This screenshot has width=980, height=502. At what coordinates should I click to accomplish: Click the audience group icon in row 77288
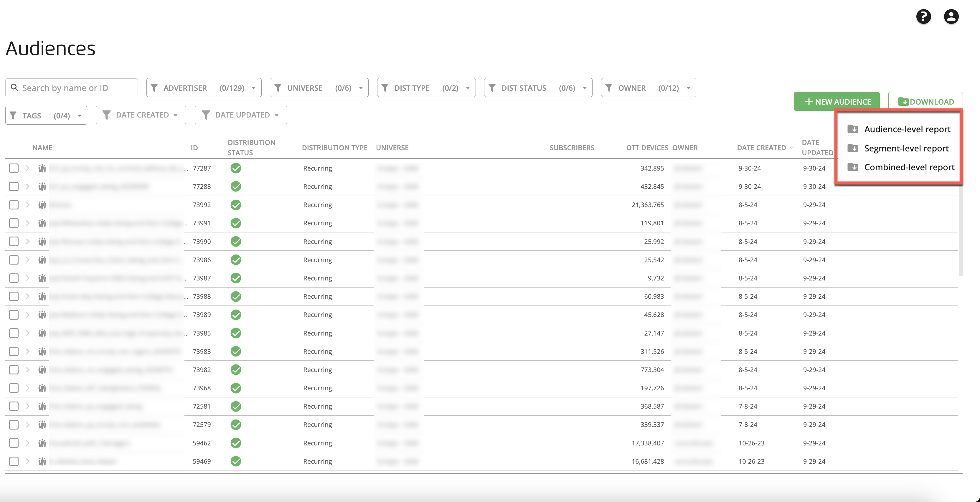pyautogui.click(x=42, y=186)
